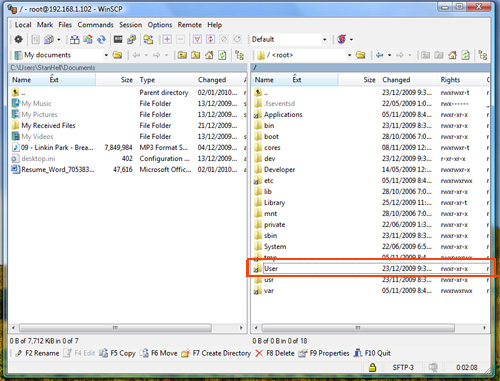Expand remote Back history dropdown arrow
This screenshot has width=500, height=381.
click(389, 55)
